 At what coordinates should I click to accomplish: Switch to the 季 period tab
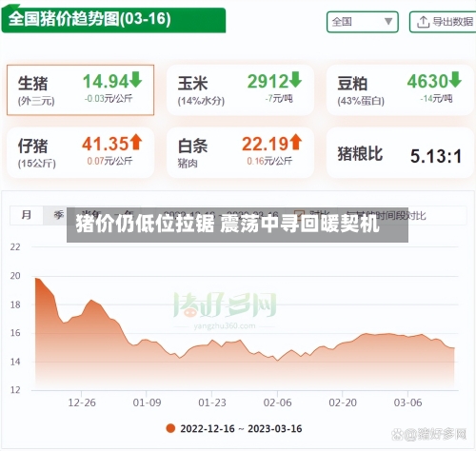point(58,215)
